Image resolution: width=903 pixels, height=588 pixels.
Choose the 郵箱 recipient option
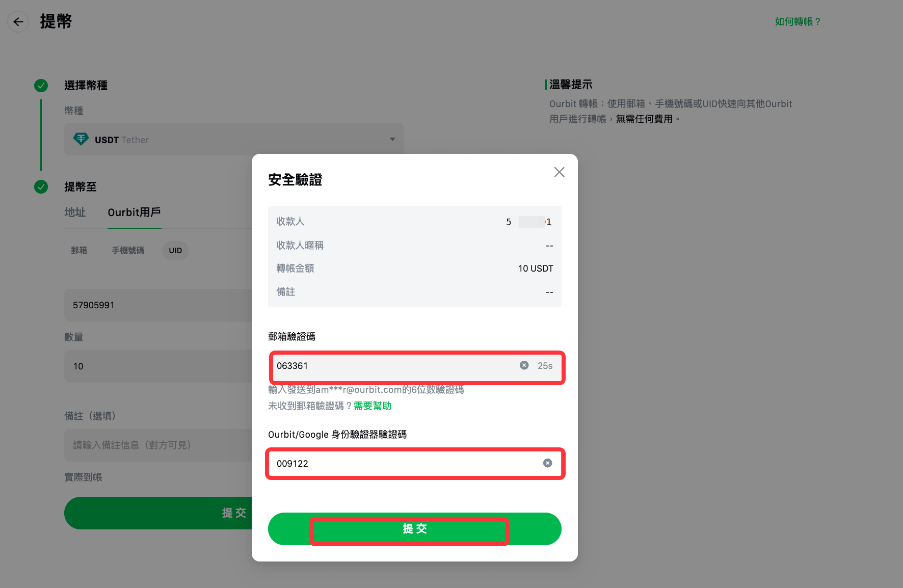click(x=79, y=251)
